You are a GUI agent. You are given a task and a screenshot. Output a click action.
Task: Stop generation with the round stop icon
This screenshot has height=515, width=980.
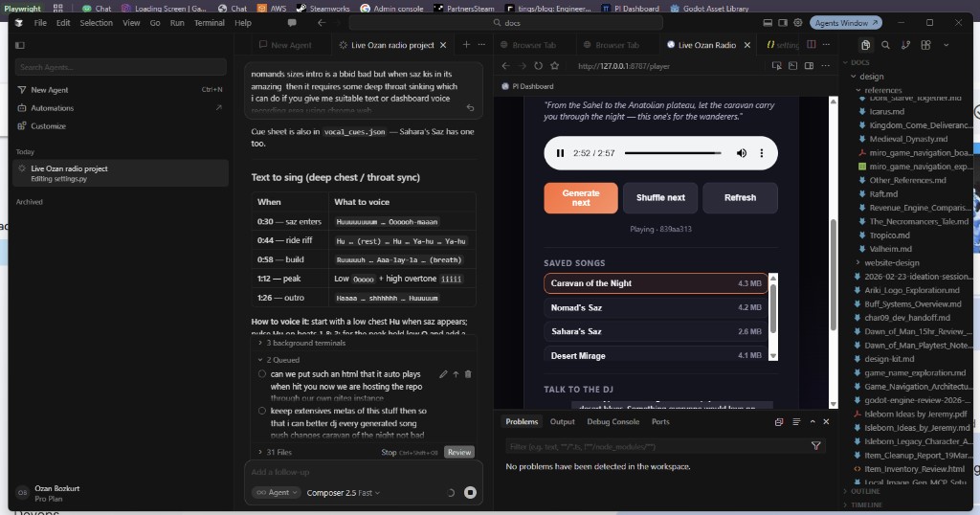point(470,492)
